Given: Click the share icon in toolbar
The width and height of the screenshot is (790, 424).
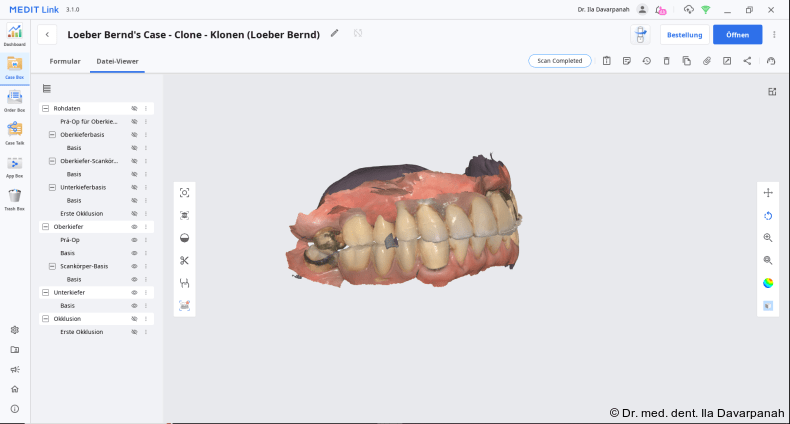Looking at the screenshot, I should (747, 61).
